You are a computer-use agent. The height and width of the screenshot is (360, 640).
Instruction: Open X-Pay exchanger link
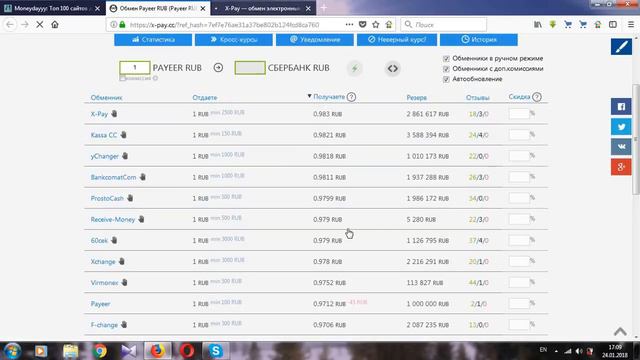[x=99, y=114]
